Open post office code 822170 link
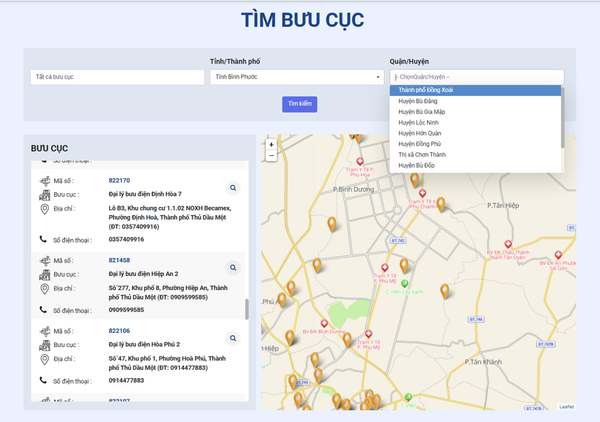The image size is (600, 422). pos(118,180)
